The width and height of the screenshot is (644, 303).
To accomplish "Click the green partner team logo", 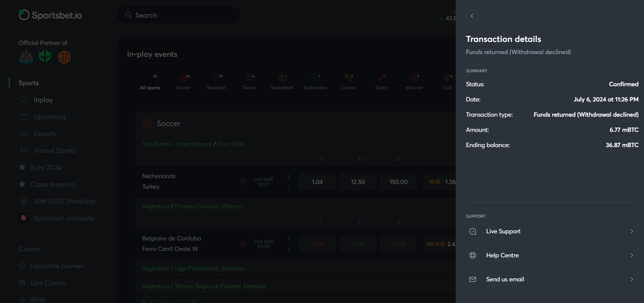I will (x=45, y=56).
